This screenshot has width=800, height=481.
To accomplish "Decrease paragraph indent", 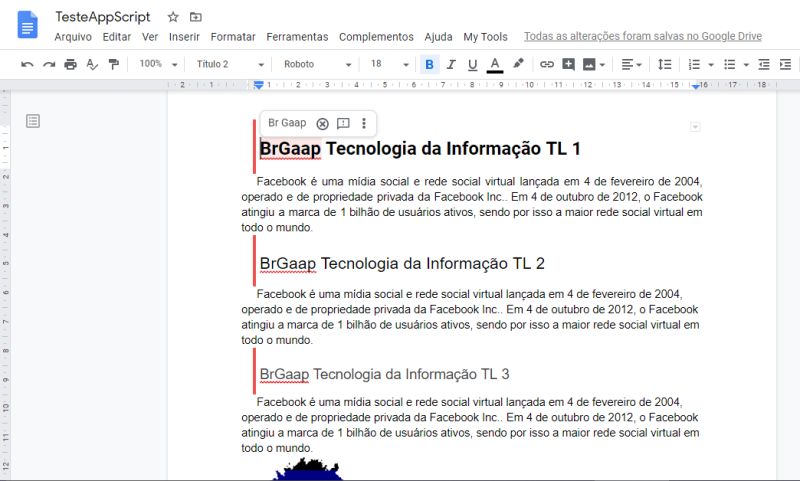I will tap(764, 64).
